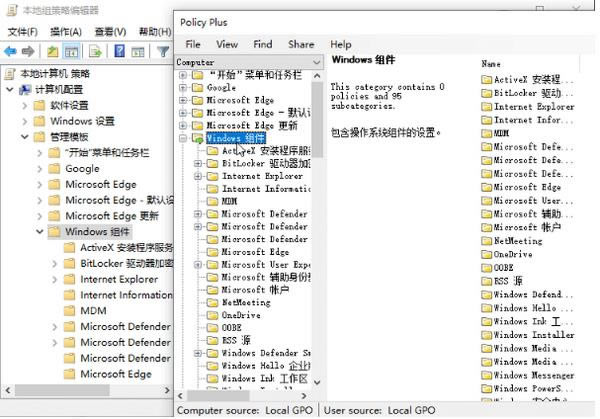Viewport: 600px width, 419px height.
Task: Click the forward arrow in Group Policy Editor toolbar
Action: click(x=28, y=51)
